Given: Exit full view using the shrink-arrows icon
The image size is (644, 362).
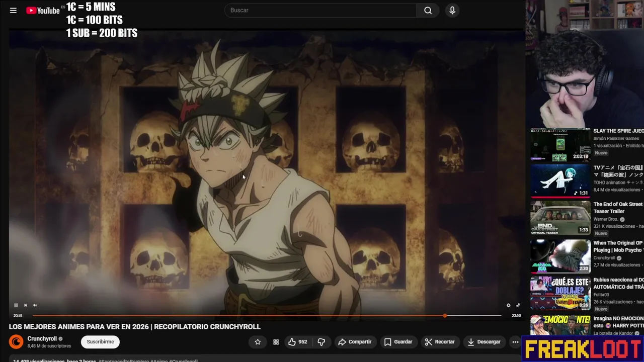Looking at the screenshot, I should (518, 305).
